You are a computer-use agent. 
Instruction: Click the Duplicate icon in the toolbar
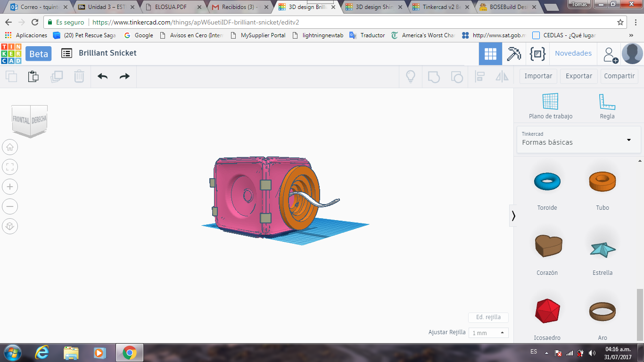pos(57,76)
